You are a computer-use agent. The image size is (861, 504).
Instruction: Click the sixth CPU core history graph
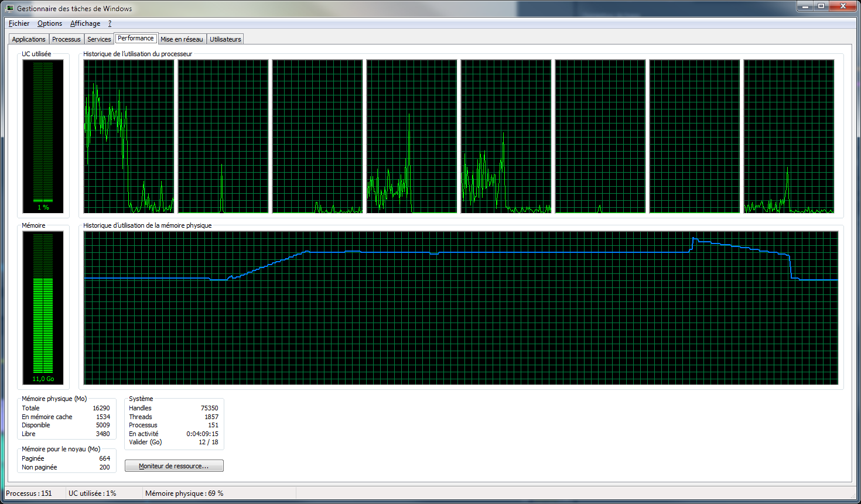click(600, 136)
